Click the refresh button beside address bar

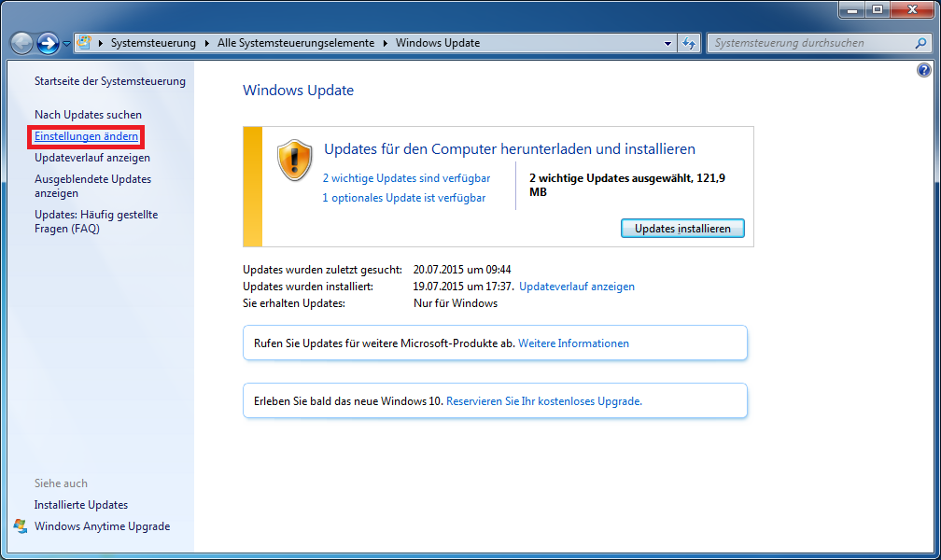coord(689,43)
